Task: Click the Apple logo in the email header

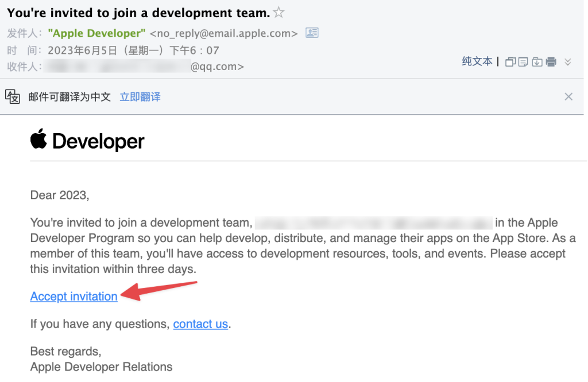Action: [38, 140]
